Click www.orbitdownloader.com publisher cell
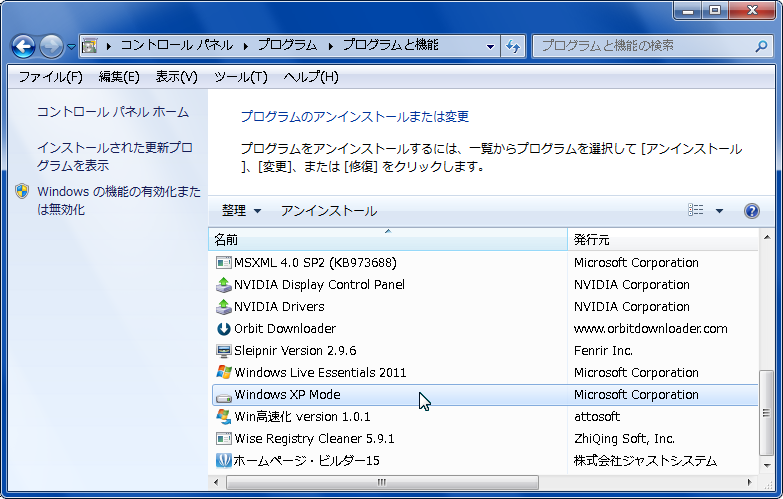The height and width of the screenshot is (499, 783). tap(651, 329)
